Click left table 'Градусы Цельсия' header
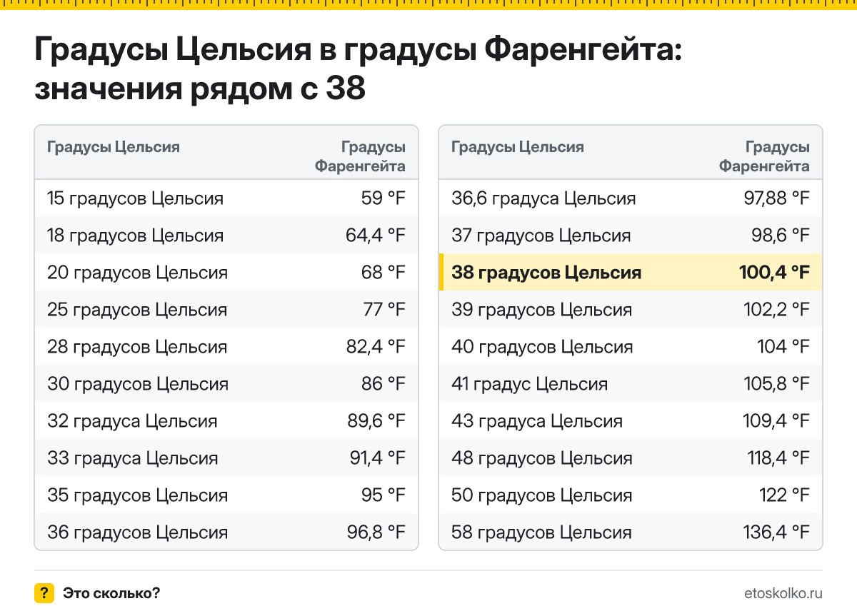Viewport: 857px width, 616px height. (114, 147)
